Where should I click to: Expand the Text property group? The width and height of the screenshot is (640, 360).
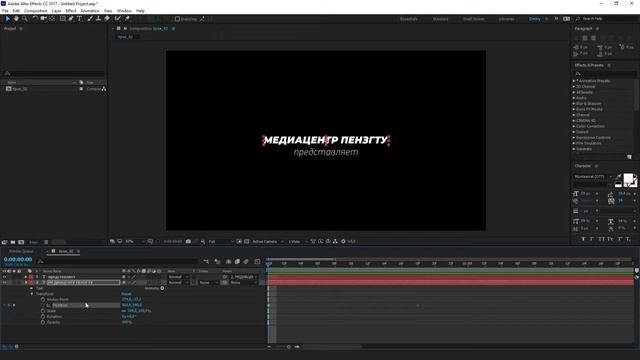pyautogui.click(x=32, y=288)
